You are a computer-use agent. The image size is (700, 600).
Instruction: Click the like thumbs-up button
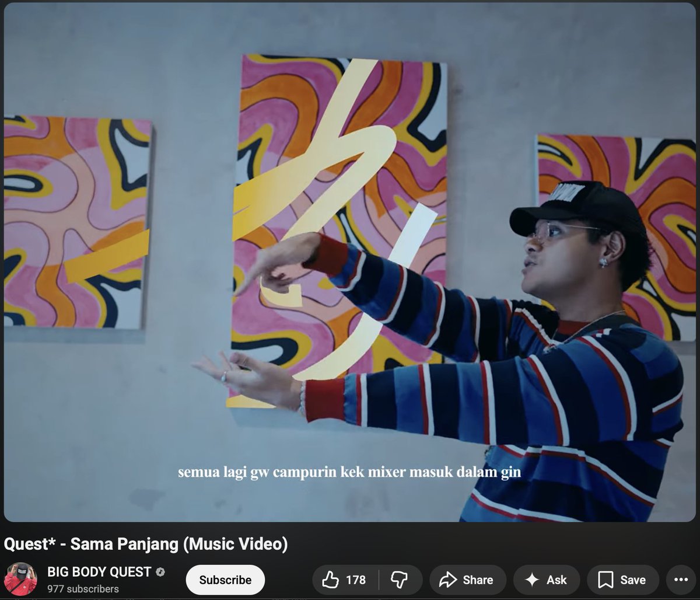click(x=345, y=580)
